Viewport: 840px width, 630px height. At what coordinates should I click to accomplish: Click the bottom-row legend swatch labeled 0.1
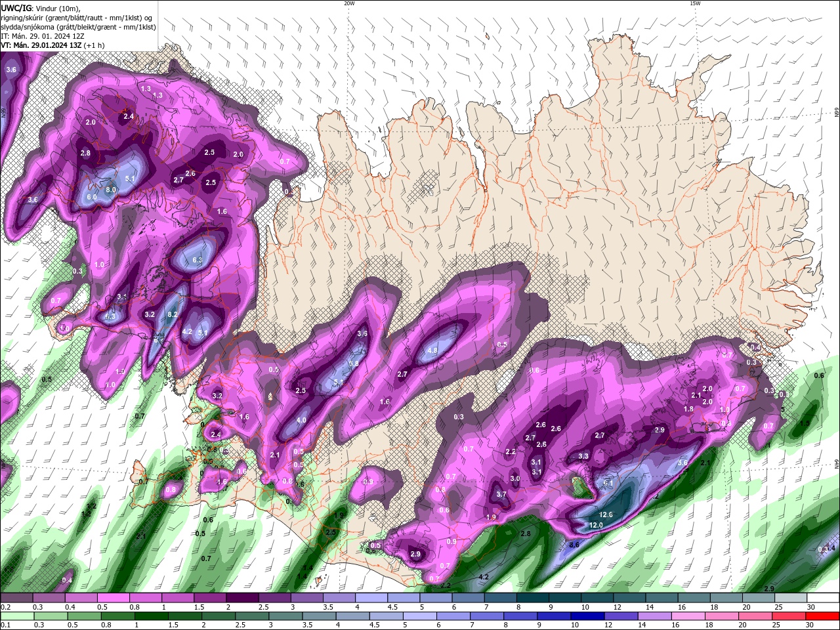16,616
